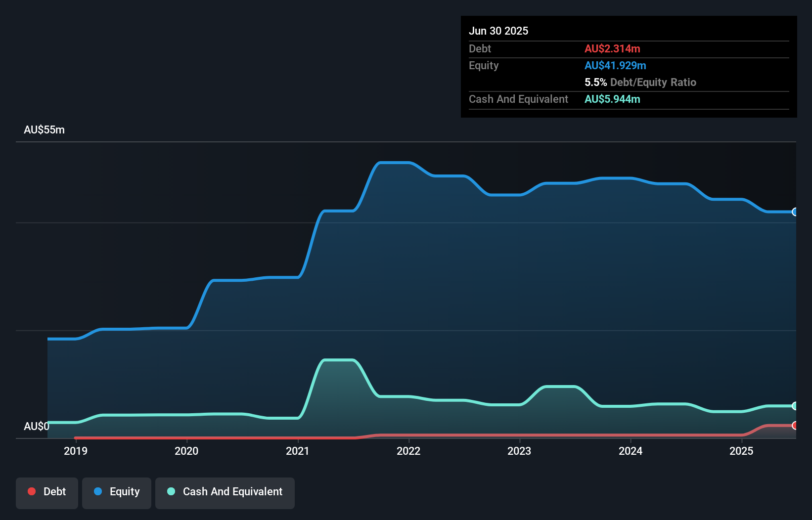Toggle the Debt series visibility

pyautogui.click(x=47, y=493)
